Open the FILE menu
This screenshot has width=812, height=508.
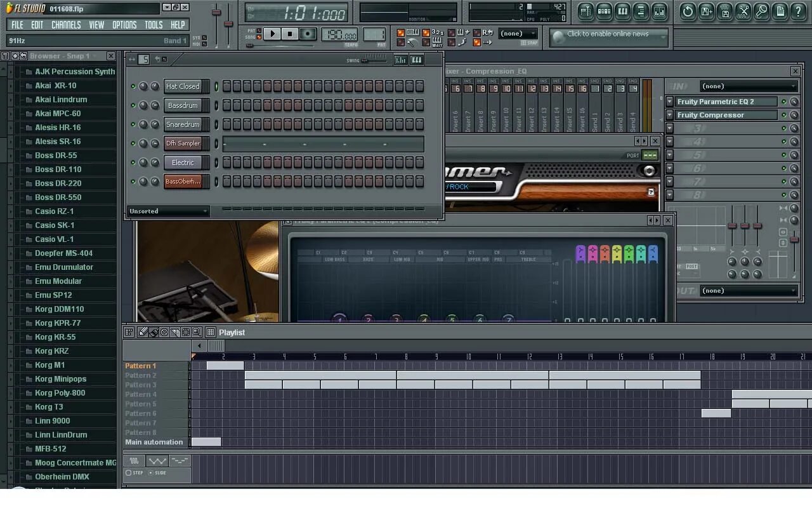point(17,25)
